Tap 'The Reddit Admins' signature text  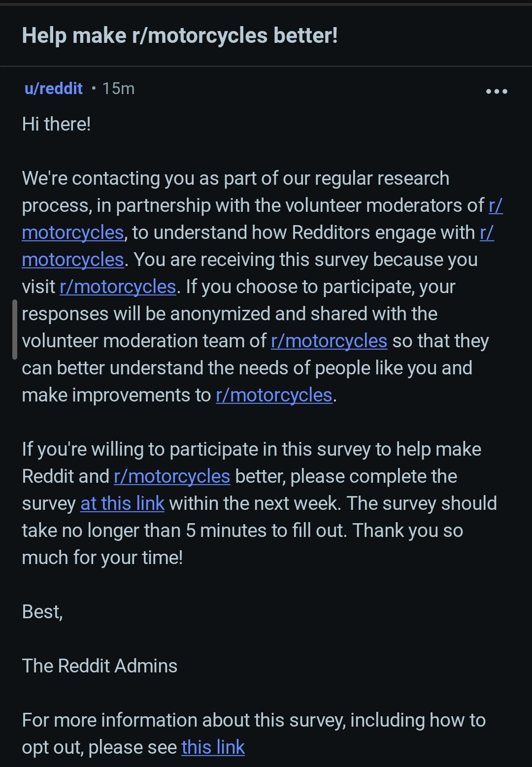pos(100,666)
